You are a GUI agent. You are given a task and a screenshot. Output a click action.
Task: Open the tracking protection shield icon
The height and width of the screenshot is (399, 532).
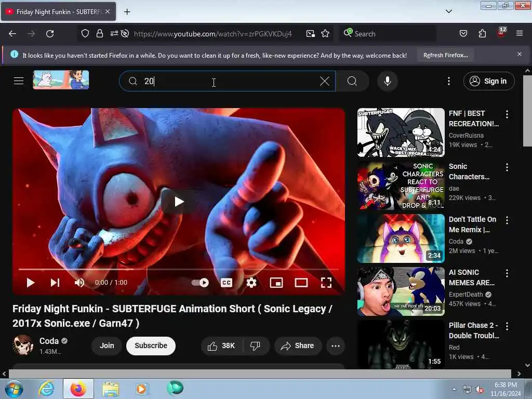pos(85,33)
